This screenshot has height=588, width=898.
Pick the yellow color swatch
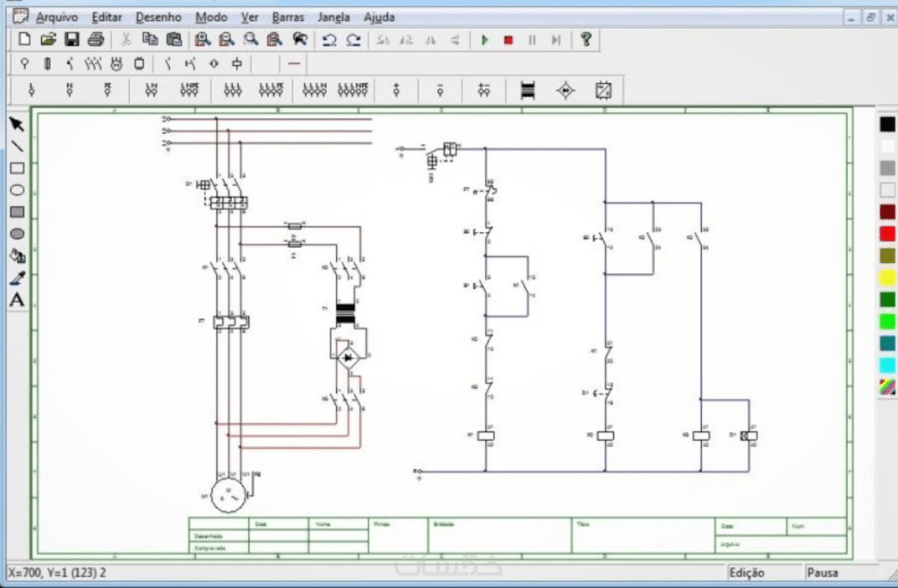pyautogui.click(x=887, y=278)
